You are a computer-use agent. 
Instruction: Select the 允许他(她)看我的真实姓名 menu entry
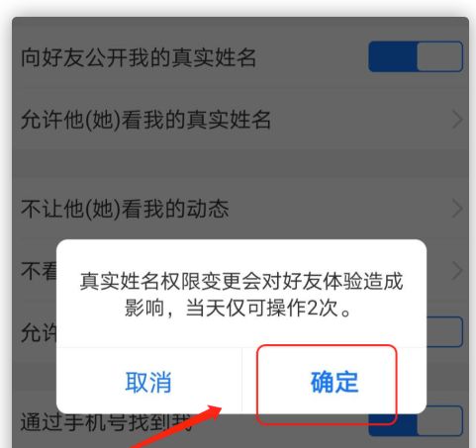tap(240, 120)
